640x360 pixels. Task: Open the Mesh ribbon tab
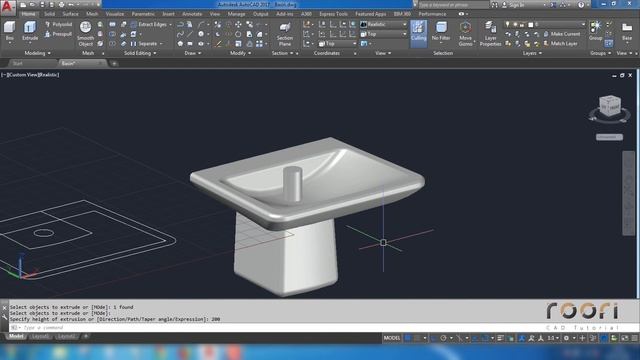pos(92,14)
